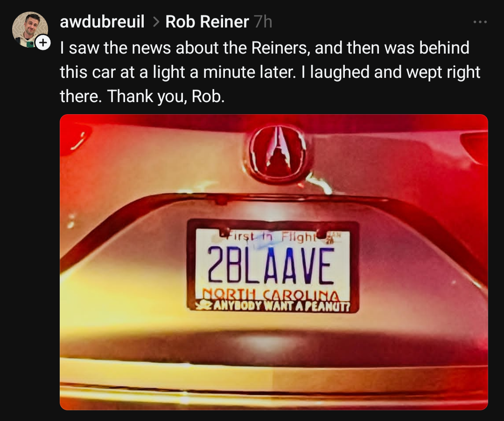This screenshot has width=504, height=421.
Task: Tap the plus follow badge on avatar
Action: point(43,42)
